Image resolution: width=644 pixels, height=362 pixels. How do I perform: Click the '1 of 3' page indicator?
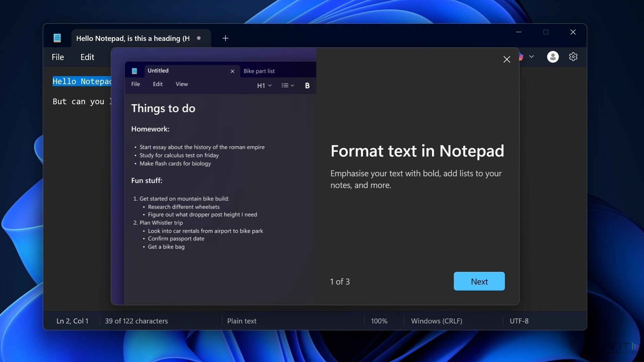click(340, 282)
